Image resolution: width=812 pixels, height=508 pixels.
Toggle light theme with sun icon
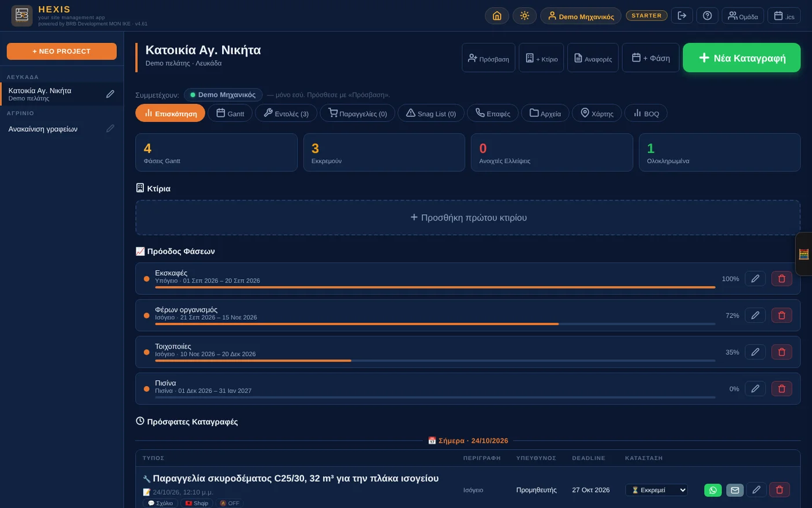coord(524,16)
